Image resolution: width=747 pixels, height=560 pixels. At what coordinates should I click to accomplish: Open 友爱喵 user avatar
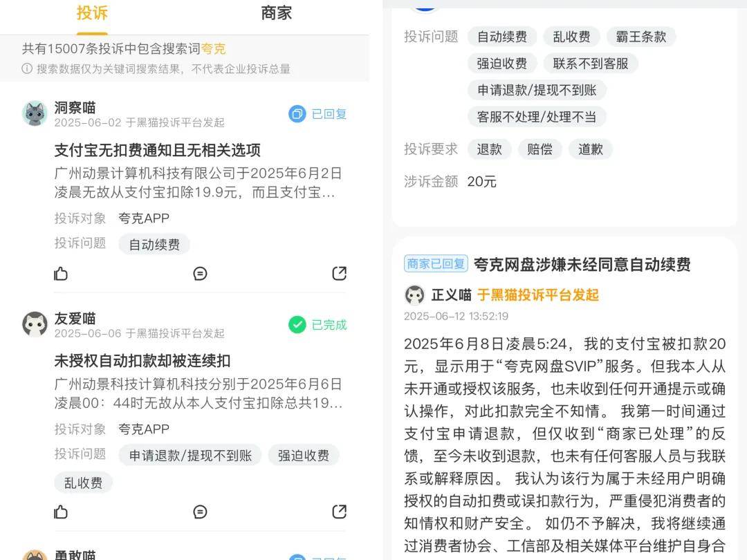point(35,324)
